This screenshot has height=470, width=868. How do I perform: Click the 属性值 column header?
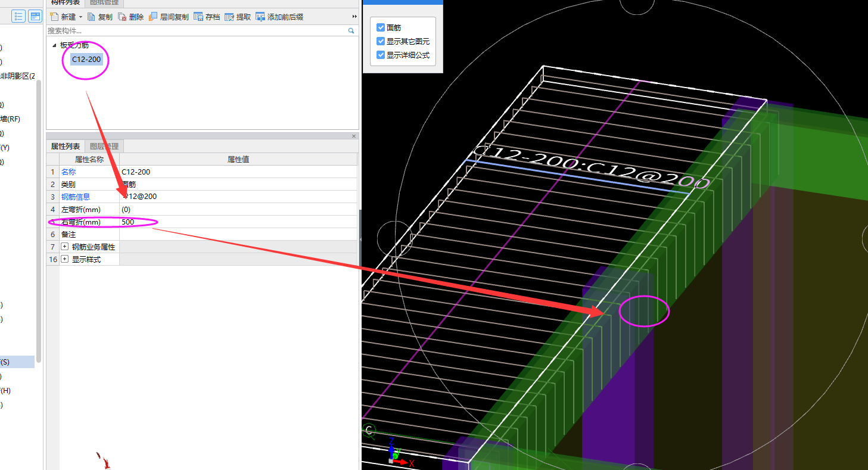click(x=238, y=159)
